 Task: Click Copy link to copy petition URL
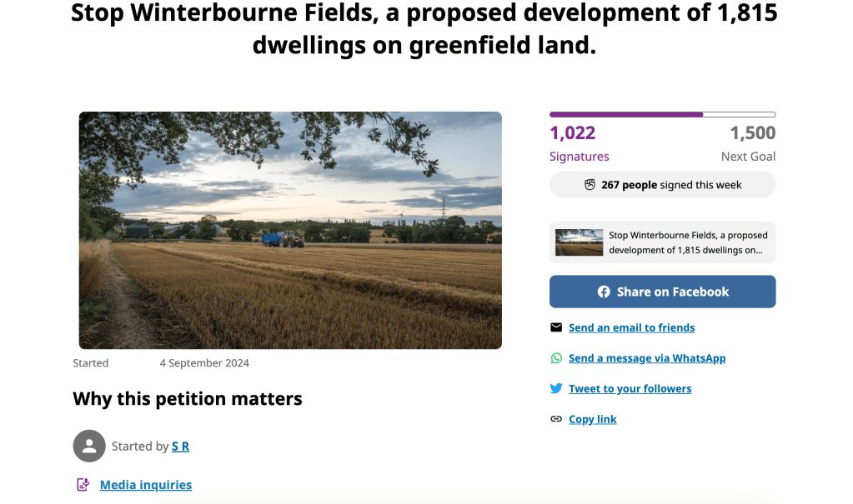(x=592, y=418)
